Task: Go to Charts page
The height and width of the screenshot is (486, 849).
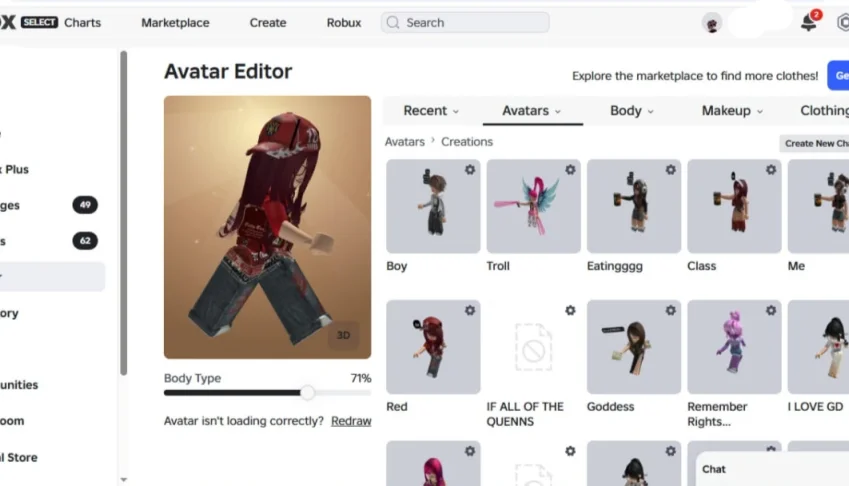Action: coord(82,23)
